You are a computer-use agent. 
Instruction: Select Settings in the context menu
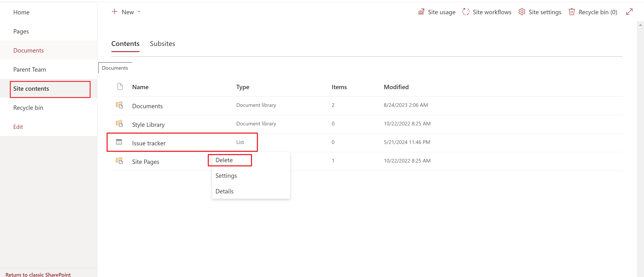(226, 176)
